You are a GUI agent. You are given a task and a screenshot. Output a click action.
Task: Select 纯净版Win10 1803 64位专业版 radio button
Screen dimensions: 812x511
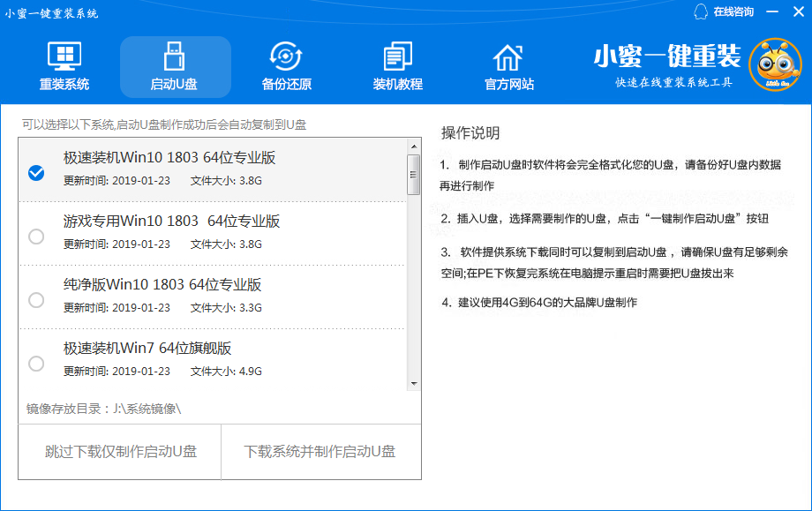click(36, 299)
